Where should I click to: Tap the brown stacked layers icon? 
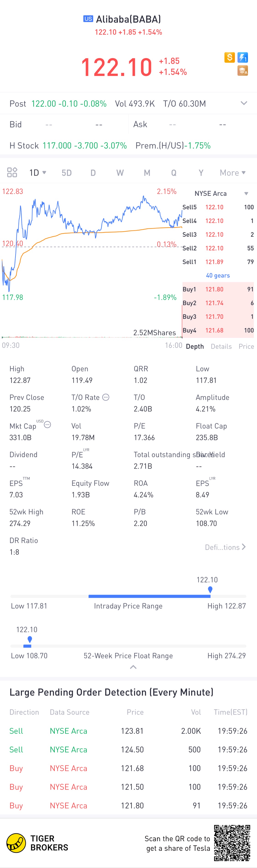243,71
